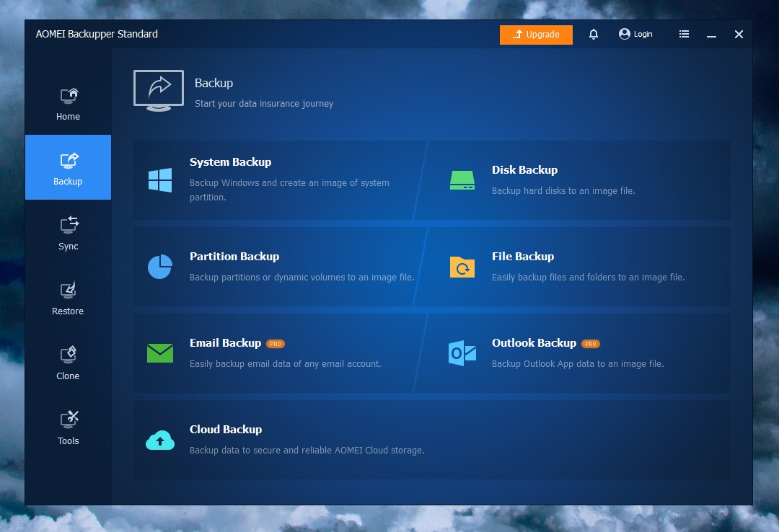
Task: Click the Cloud Backup cloud icon
Action: 160,440
